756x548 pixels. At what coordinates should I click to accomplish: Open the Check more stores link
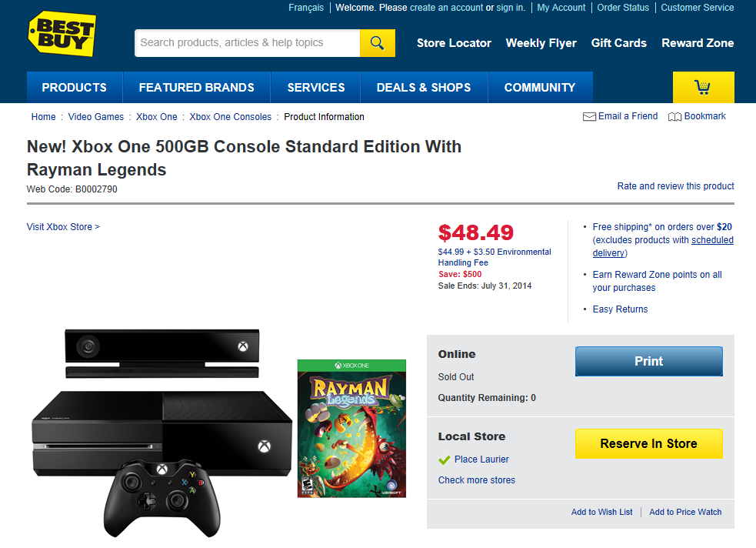[x=477, y=480]
